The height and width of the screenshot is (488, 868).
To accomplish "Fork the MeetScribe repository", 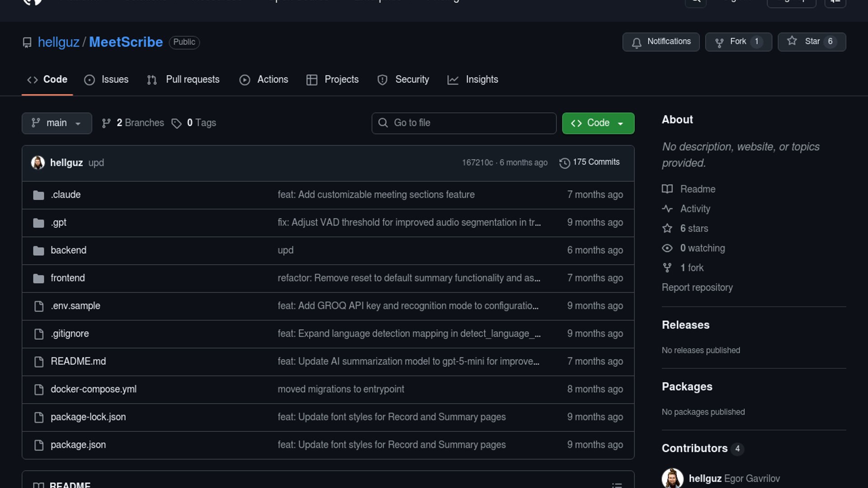I will point(738,42).
